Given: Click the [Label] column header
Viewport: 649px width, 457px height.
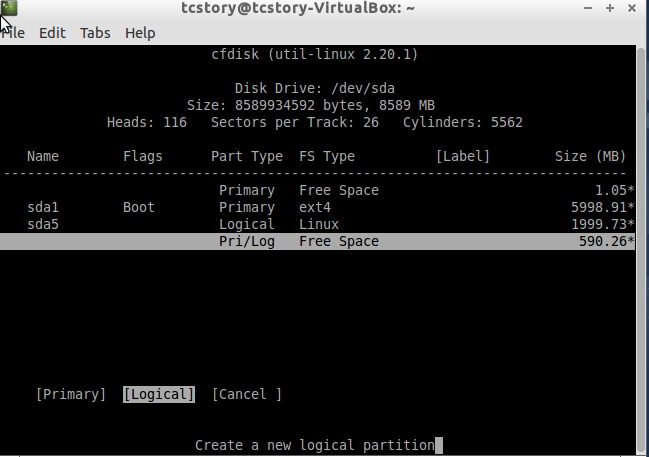Looking at the screenshot, I should 463,156.
